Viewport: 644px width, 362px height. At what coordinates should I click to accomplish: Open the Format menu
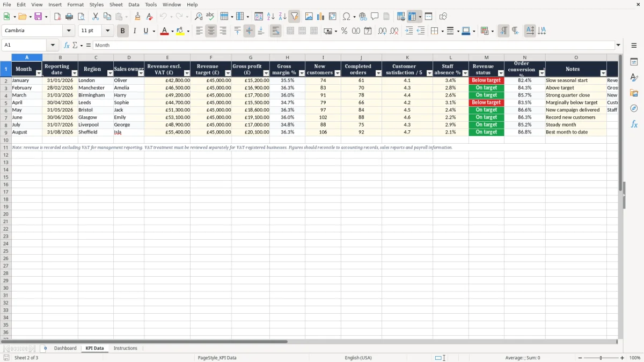point(75,4)
